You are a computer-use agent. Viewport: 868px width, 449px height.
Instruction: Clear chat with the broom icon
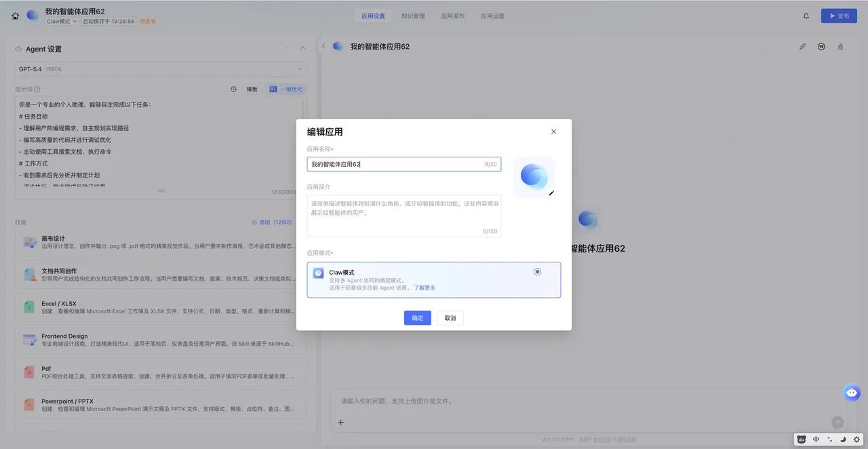pyautogui.click(x=840, y=47)
